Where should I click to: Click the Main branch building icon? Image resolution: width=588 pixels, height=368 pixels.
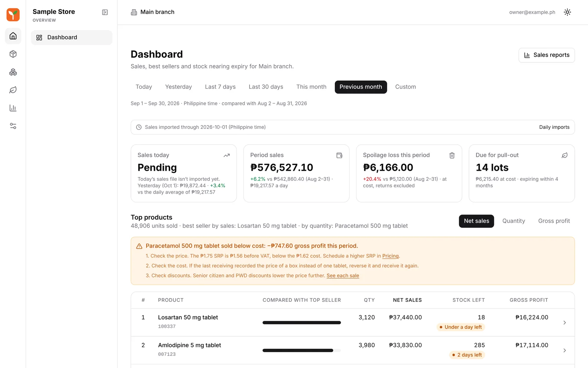134,12
